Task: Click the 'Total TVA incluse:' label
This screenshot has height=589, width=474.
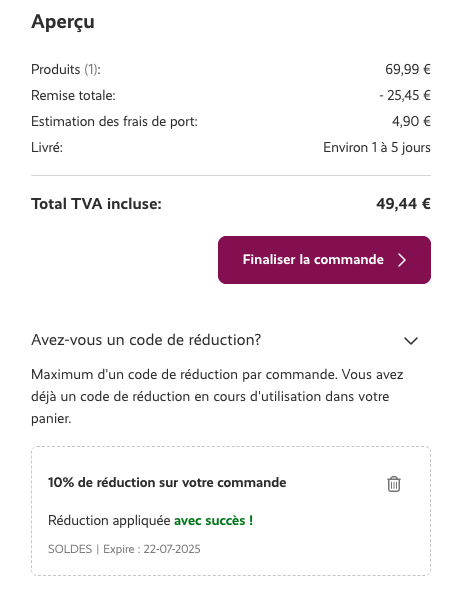Action: tap(96, 204)
